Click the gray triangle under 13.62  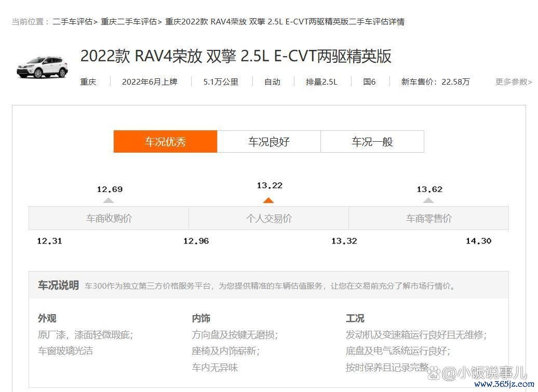428,200
